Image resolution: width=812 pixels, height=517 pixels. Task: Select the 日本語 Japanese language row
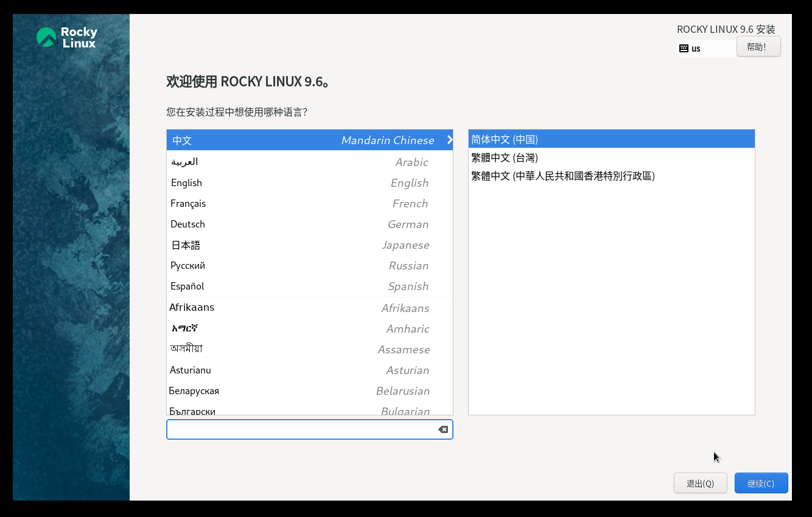coord(310,245)
